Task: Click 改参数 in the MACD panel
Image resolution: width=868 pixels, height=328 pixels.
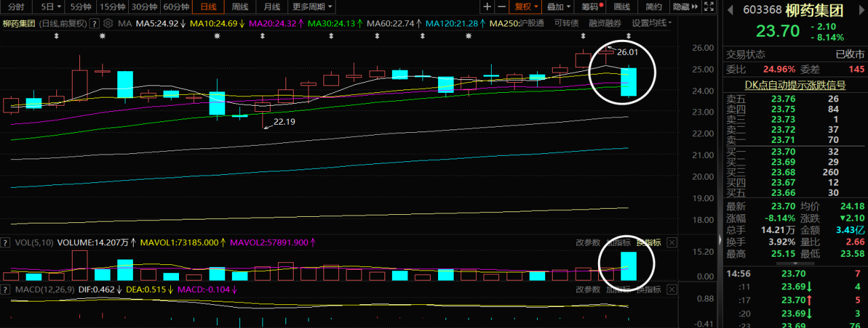Action: pyautogui.click(x=588, y=289)
